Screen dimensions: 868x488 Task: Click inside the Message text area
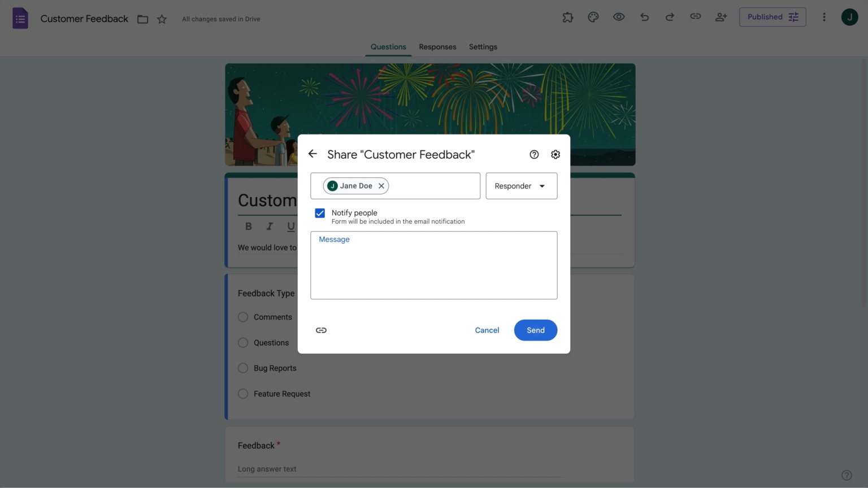click(433, 265)
